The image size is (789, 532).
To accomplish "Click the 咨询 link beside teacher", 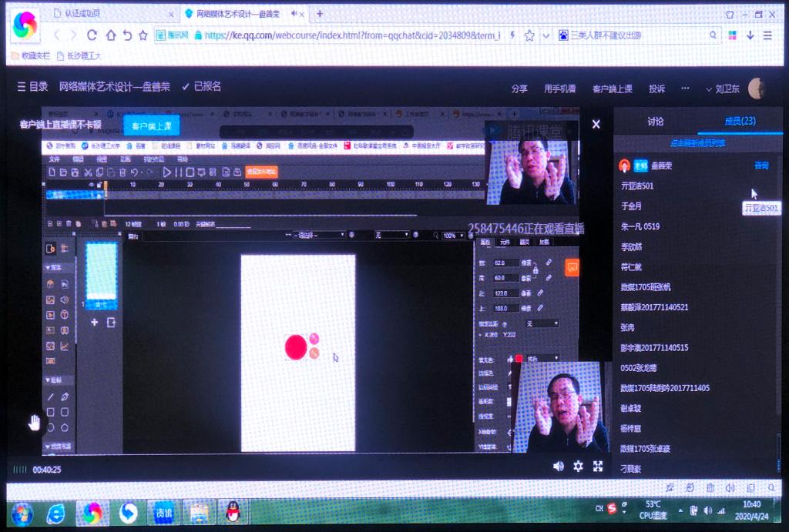I will point(761,166).
